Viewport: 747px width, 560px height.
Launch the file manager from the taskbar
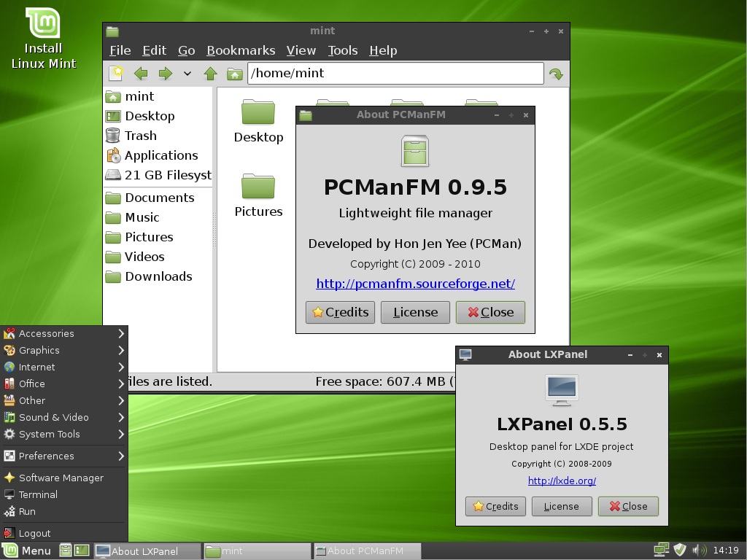(65, 549)
